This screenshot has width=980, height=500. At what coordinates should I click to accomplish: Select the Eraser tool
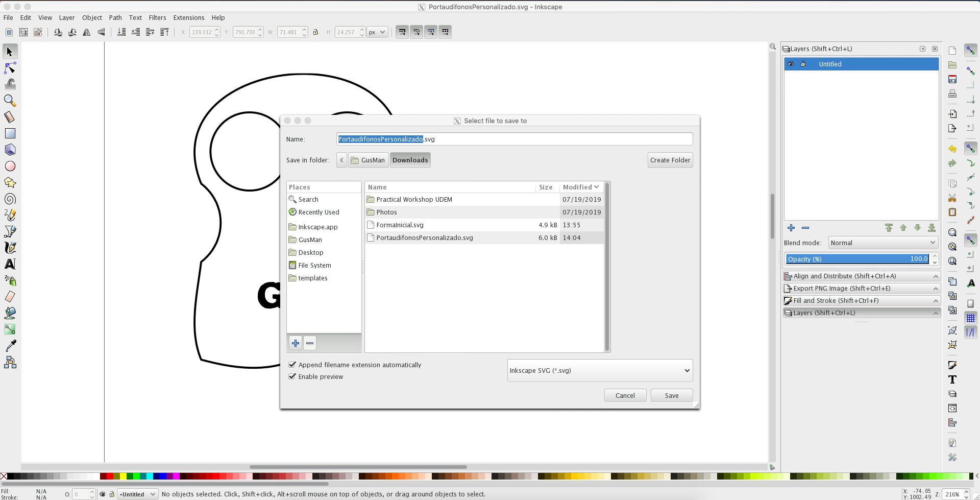[x=10, y=297]
